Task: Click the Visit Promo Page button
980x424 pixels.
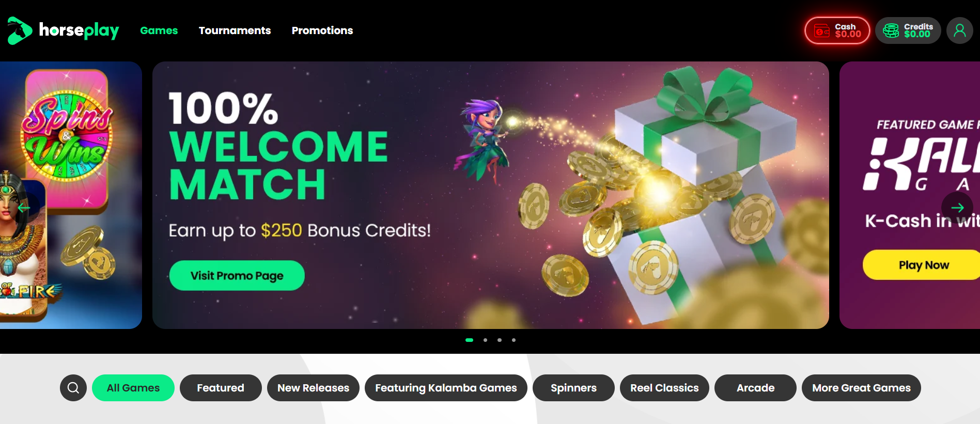Action: tap(237, 275)
